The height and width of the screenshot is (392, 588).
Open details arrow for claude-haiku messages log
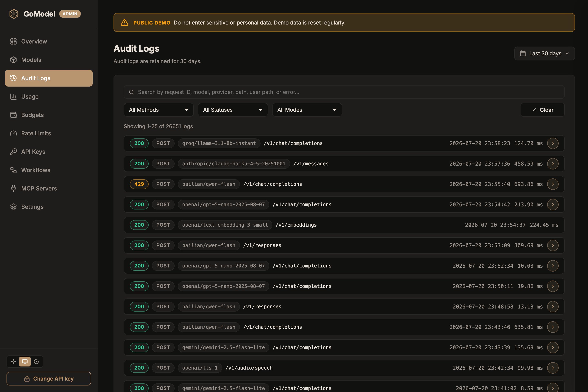pyautogui.click(x=553, y=164)
